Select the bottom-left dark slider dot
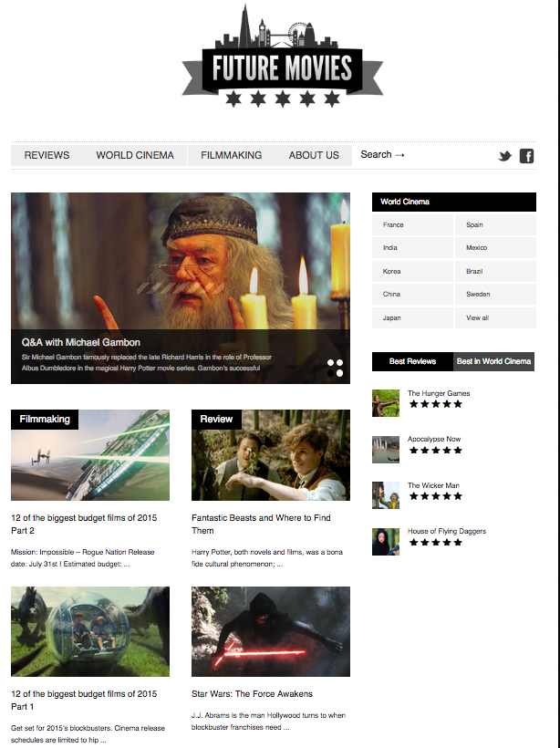 [x=330, y=373]
